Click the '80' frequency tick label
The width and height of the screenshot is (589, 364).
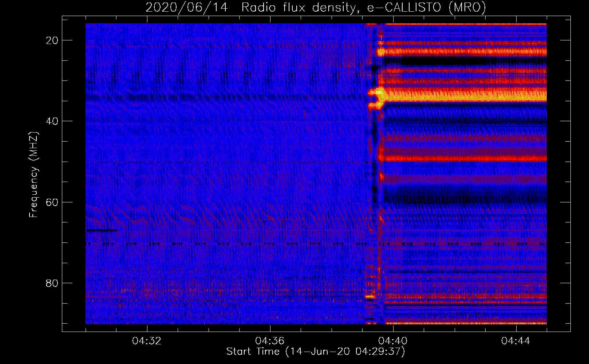pyautogui.click(x=52, y=283)
